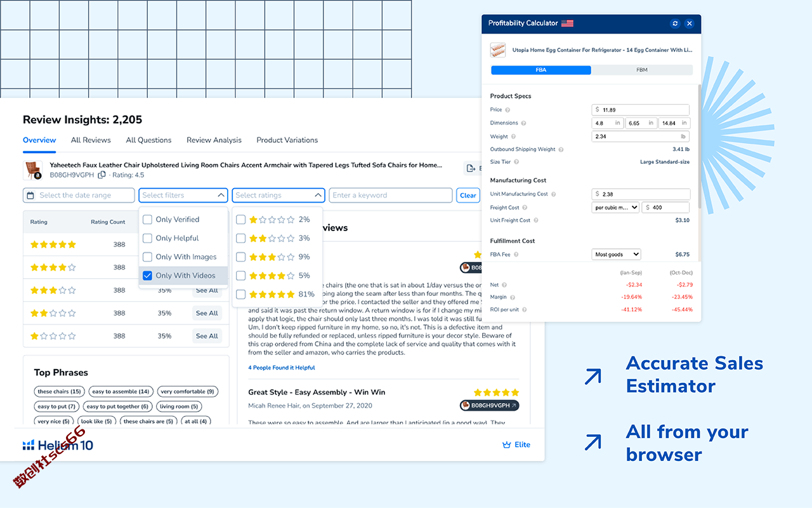Click See All for the 1-star row
812x508 pixels.
207,336
